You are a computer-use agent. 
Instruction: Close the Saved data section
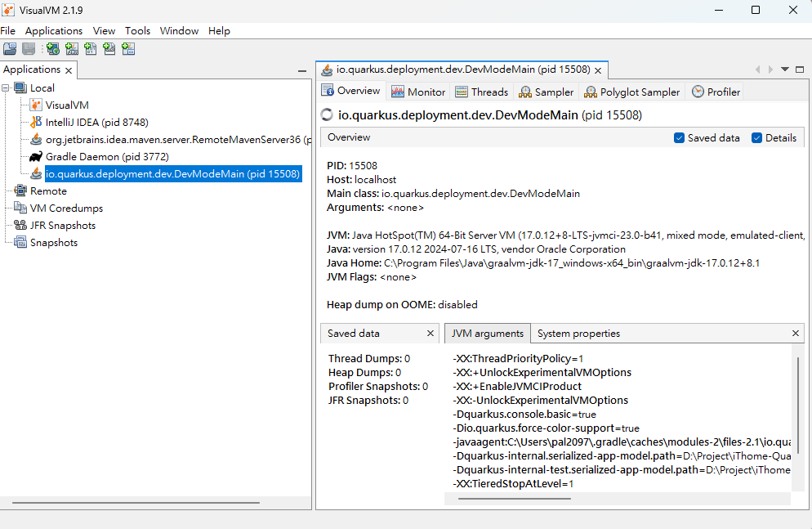[431, 333]
